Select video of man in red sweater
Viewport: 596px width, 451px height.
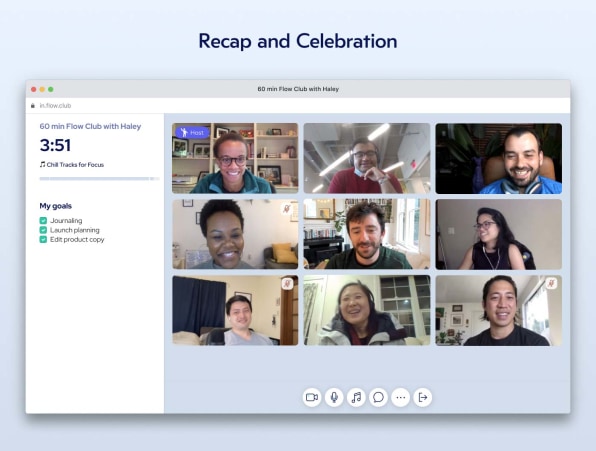[367, 158]
